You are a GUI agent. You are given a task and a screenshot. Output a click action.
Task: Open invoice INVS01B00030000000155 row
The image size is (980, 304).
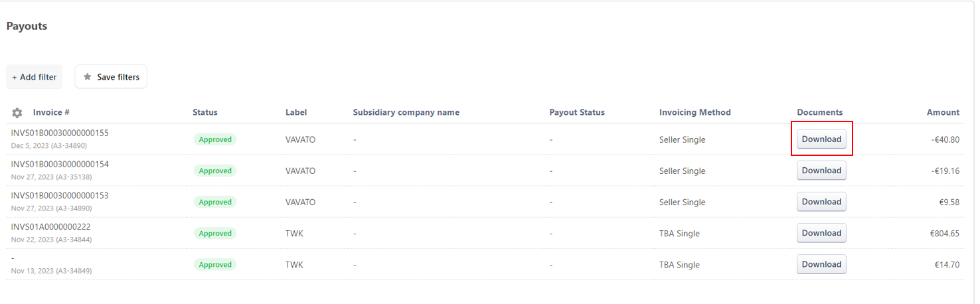tap(60, 133)
